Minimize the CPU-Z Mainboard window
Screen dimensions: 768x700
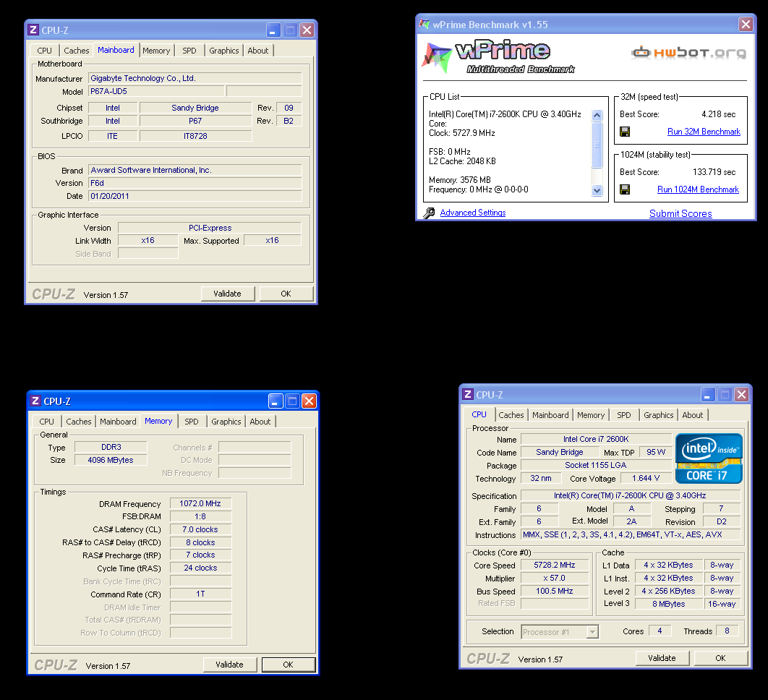pyautogui.click(x=273, y=30)
